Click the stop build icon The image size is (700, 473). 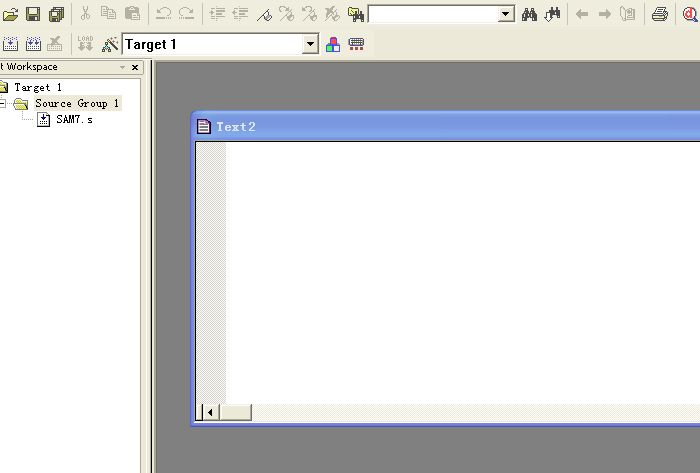coord(54,44)
